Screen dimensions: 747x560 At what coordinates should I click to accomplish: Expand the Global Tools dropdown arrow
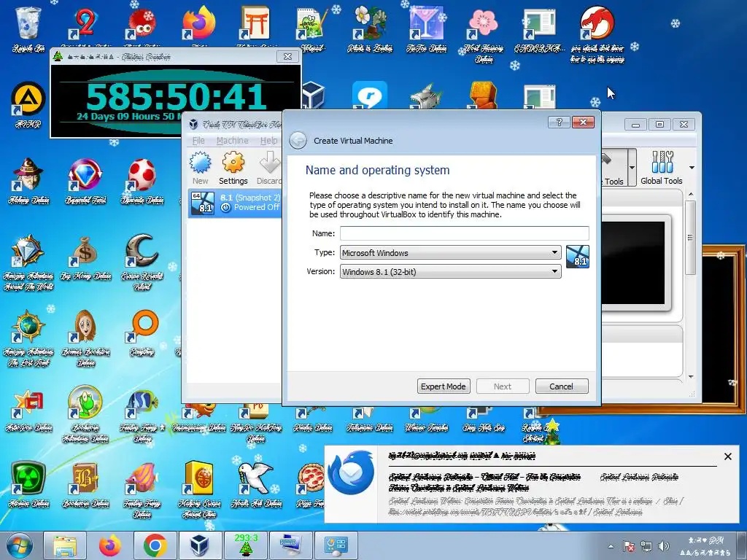pyautogui.click(x=692, y=168)
